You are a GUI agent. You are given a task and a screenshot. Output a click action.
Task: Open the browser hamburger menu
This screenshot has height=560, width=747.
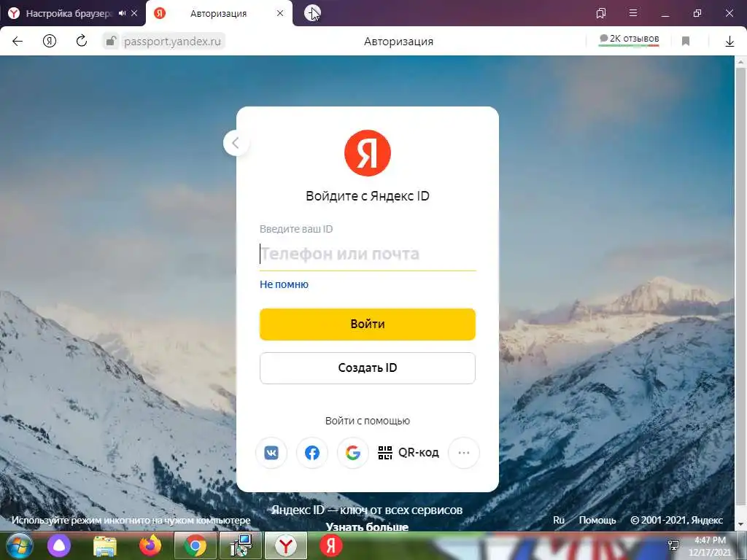click(633, 13)
